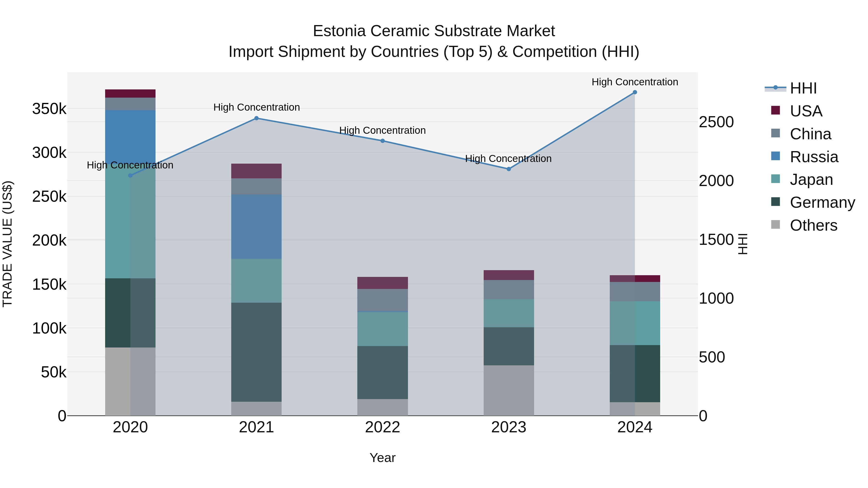Click the 2022 Germany bar segment
868x488 pixels.
pyautogui.click(x=383, y=373)
